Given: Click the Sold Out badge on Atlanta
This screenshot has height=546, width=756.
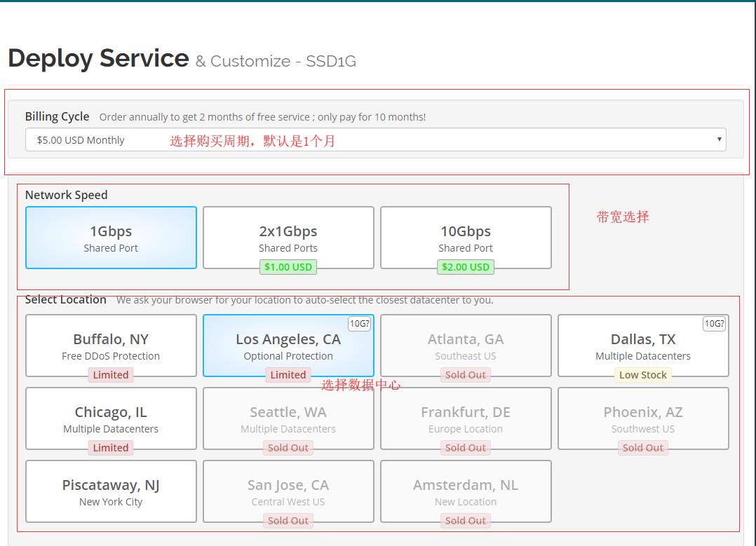Looking at the screenshot, I should (x=466, y=375).
